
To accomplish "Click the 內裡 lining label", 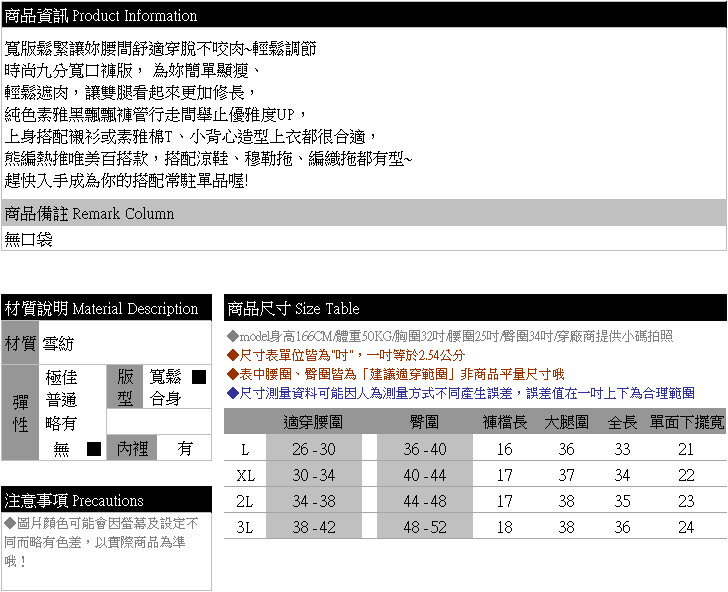I will [132, 449].
